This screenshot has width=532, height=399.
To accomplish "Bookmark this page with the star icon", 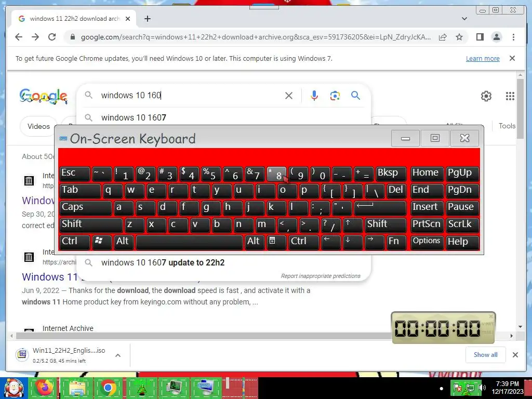I will pyautogui.click(x=459, y=37).
